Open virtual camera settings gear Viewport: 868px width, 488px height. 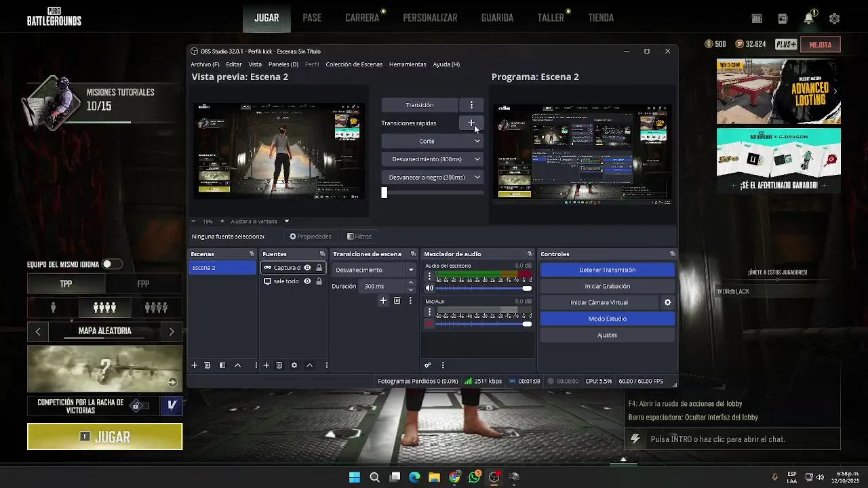[x=667, y=302]
